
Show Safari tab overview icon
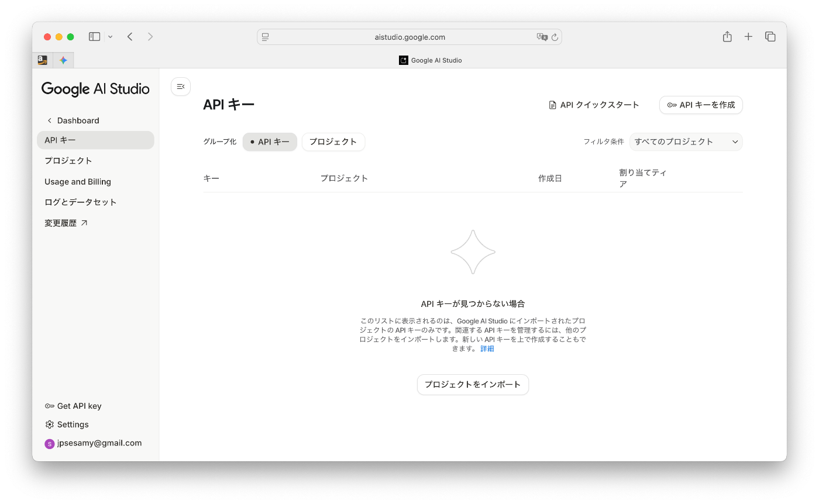point(770,37)
